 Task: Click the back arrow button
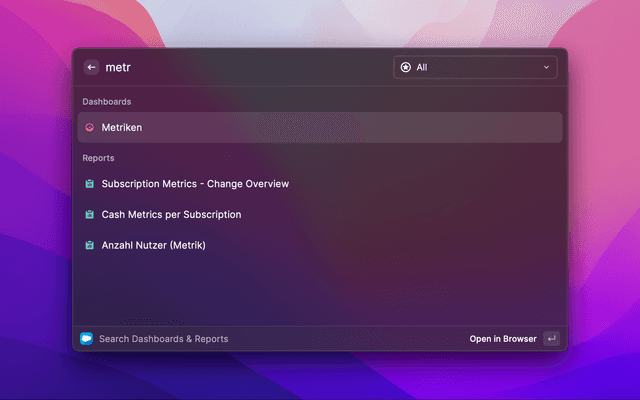[91, 68]
